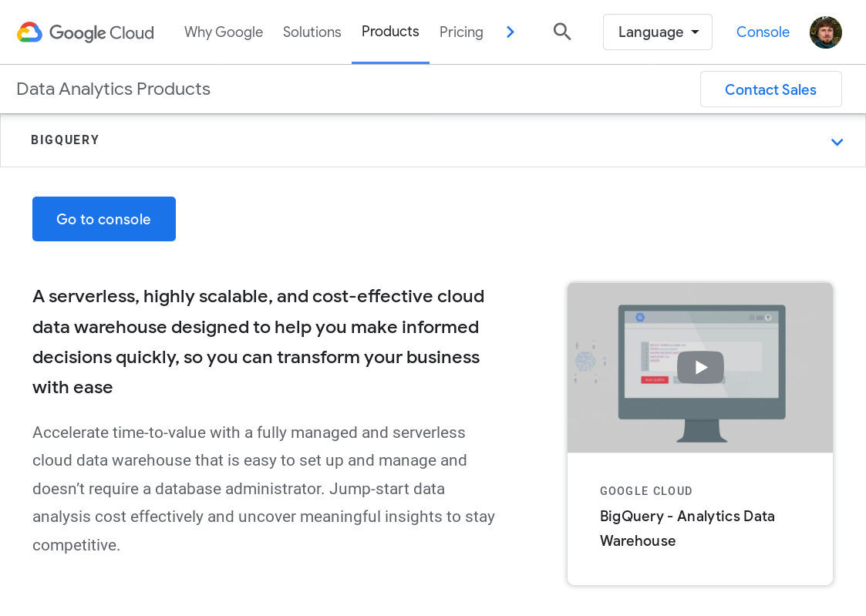Click the 'Accelerate time-to-value' paragraph
Screen dimensions: 866x616
tap(264, 489)
